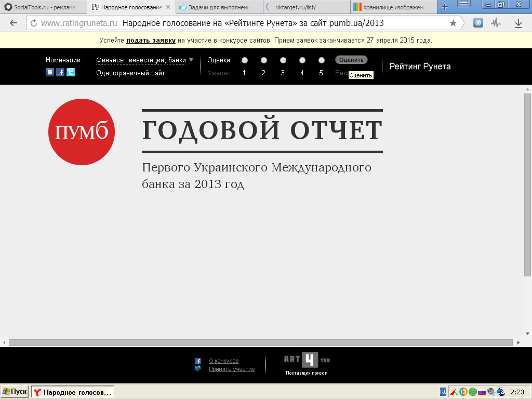The image size is (532, 399).
Task: Share via the Facebook icon in header
Action: click(x=60, y=72)
